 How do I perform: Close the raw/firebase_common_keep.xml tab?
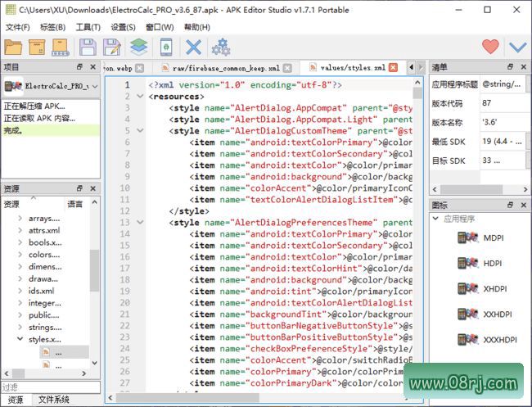[287, 68]
